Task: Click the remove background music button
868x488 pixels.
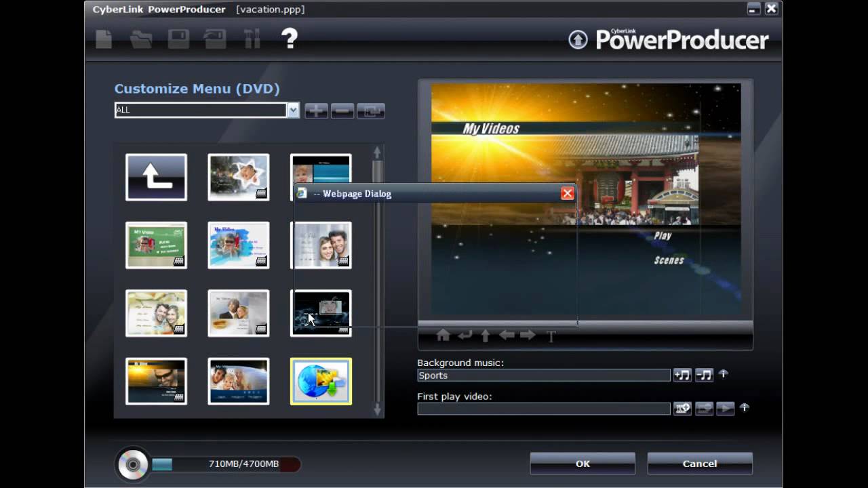Action: click(x=704, y=375)
